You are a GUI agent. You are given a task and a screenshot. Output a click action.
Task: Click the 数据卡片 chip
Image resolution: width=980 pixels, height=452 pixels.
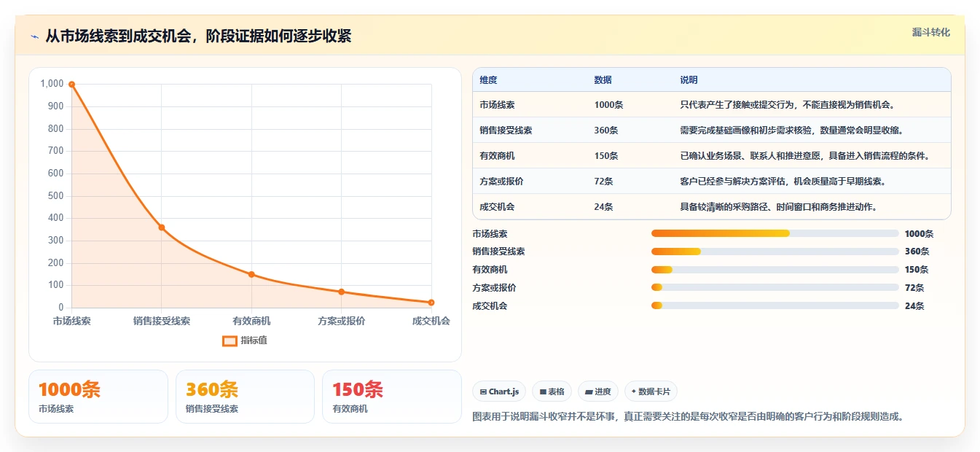pyautogui.click(x=651, y=391)
